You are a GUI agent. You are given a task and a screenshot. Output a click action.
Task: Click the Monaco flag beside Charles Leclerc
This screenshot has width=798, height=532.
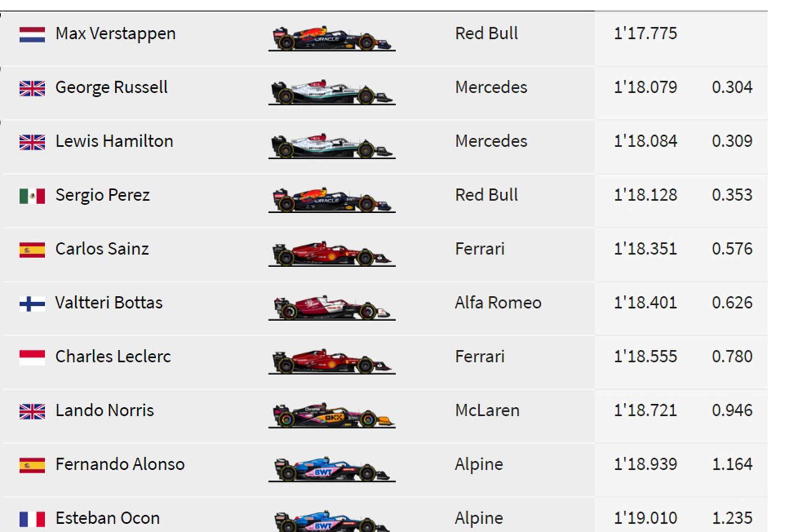[32, 358]
